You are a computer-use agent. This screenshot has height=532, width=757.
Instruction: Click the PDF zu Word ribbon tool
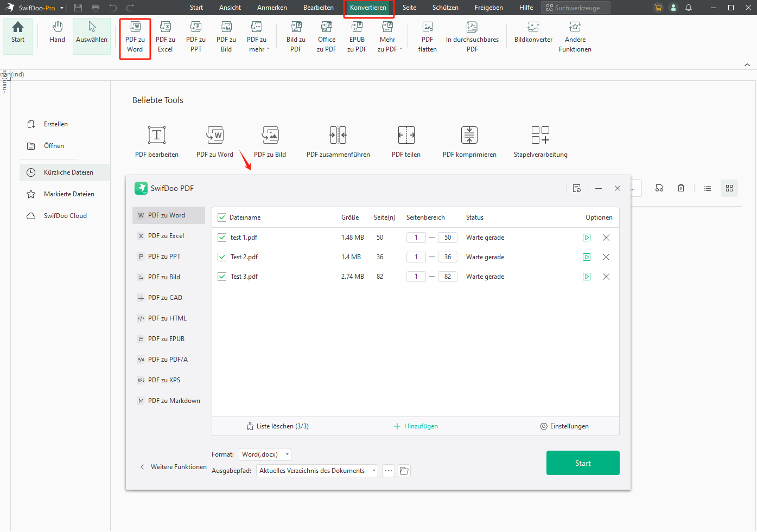[135, 37]
